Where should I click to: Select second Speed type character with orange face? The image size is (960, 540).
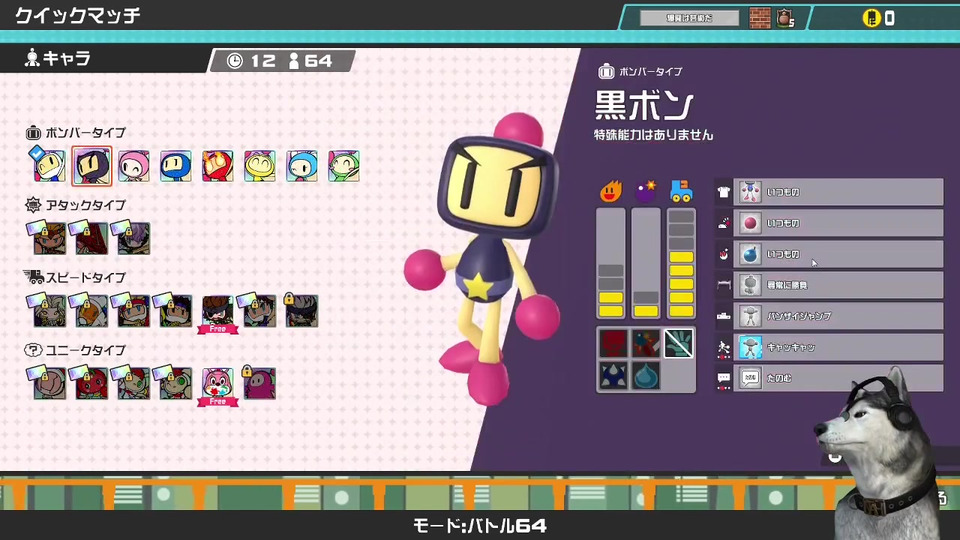(x=92, y=310)
